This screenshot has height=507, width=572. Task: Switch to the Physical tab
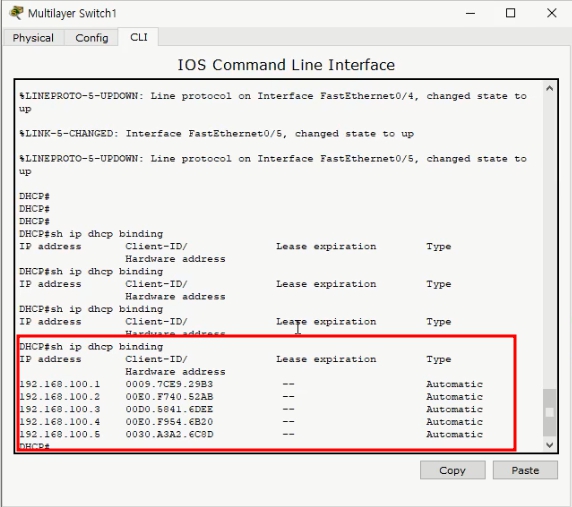33,38
